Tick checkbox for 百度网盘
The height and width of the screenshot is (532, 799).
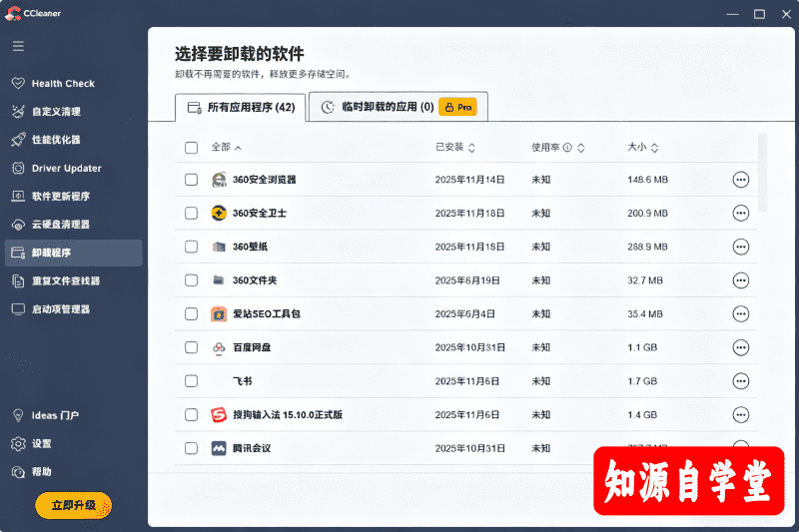[x=191, y=347]
